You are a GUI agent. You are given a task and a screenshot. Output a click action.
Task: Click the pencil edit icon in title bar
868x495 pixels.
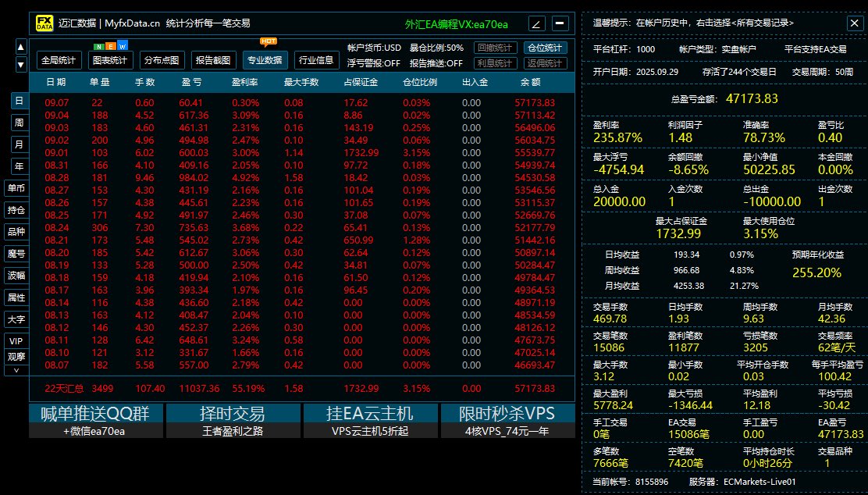coord(536,23)
